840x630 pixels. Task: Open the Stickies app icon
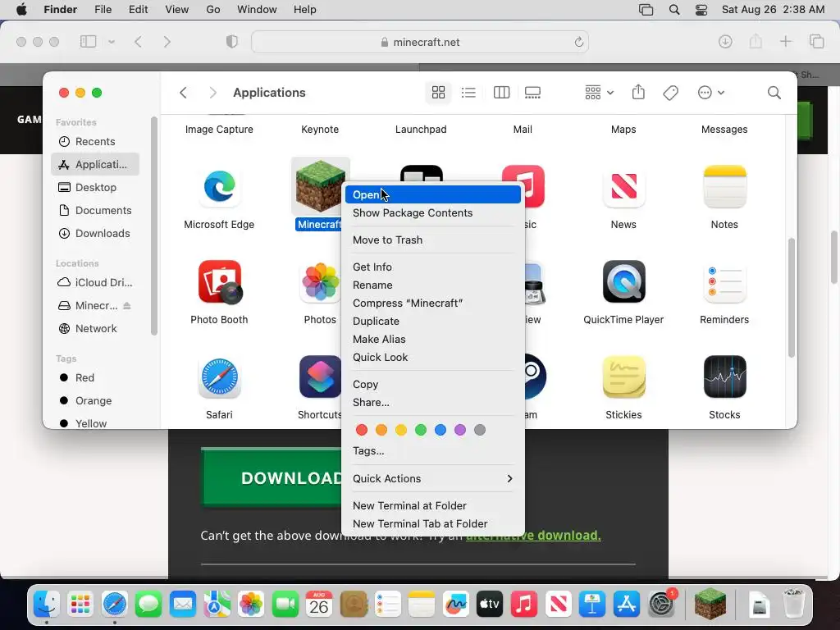click(623, 377)
